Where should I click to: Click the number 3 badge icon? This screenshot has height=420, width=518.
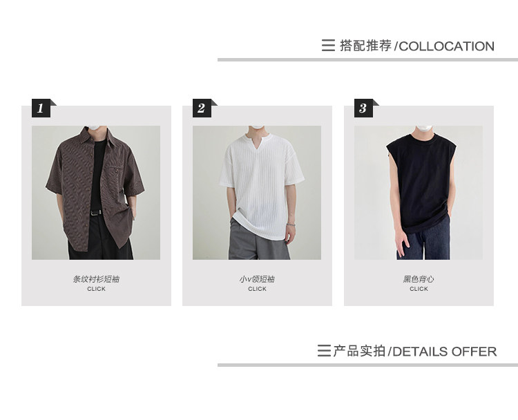click(x=364, y=108)
